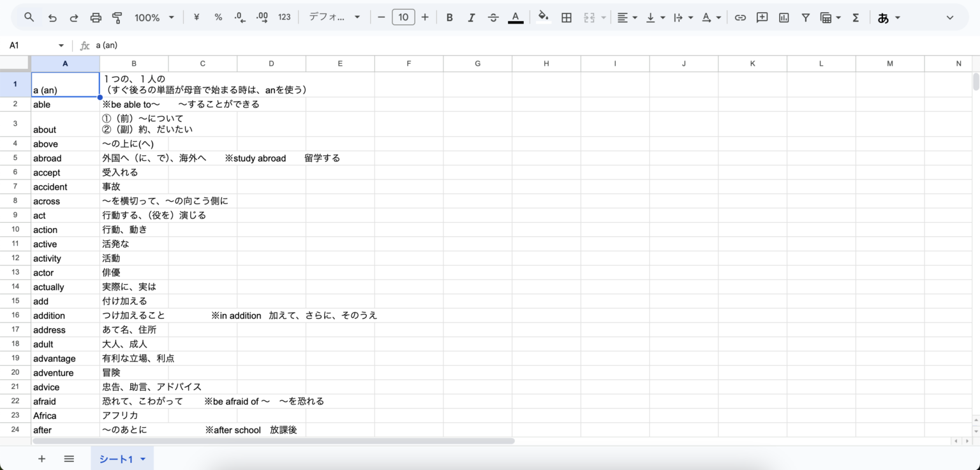This screenshot has width=980, height=470.
Task: Open the functions sigma icon
Action: pos(856,18)
